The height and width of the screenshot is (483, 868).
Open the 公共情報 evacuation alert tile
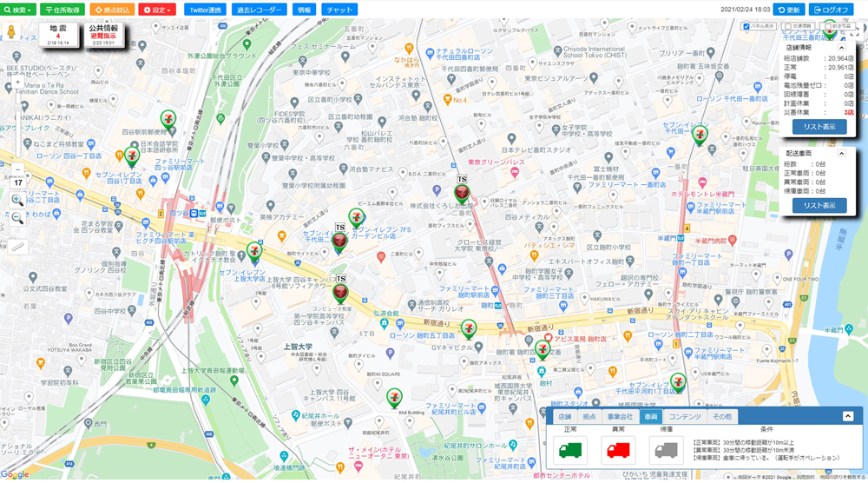pos(103,35)
